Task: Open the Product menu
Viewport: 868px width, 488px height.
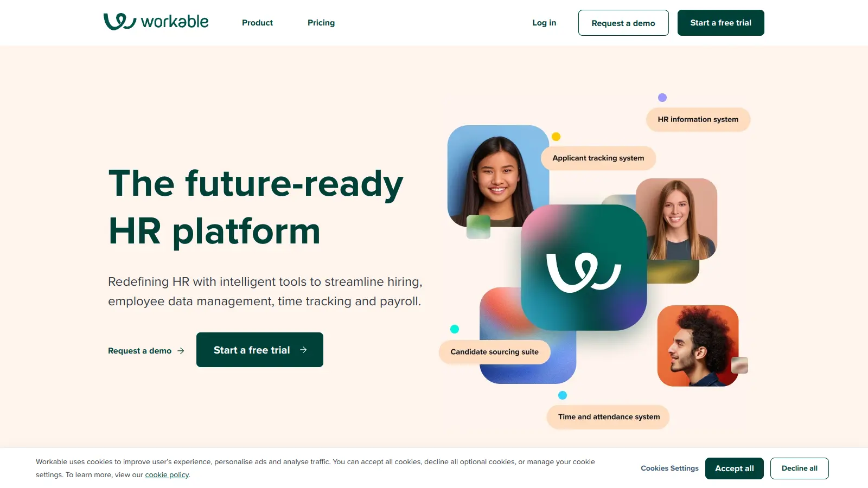Action: point(257,23)
